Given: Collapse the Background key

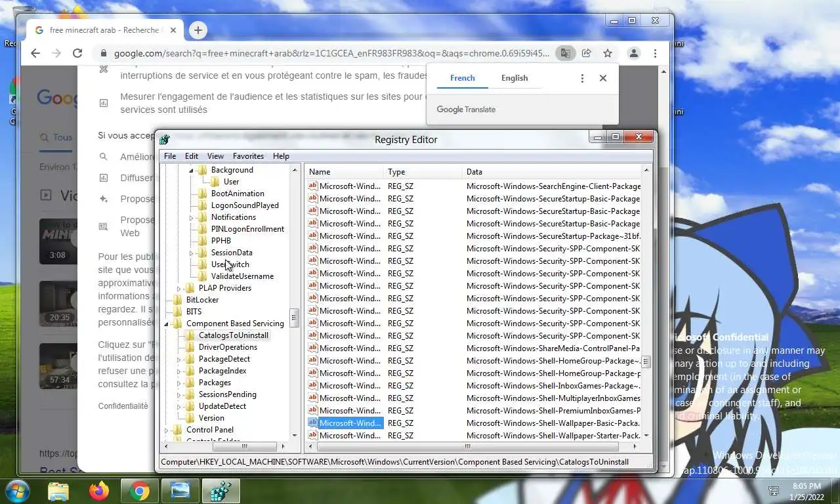Looking at the screenshot, I should (192, 171).
